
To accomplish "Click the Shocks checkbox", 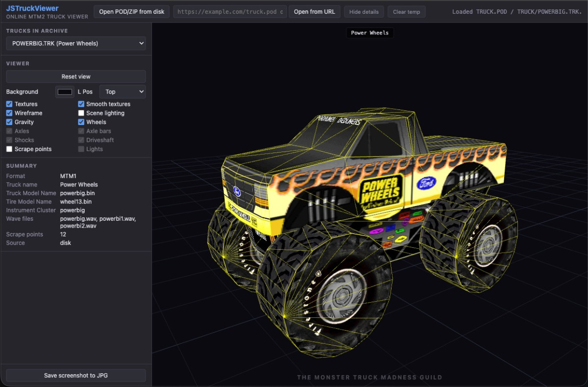I will pyautogui.click(x=9, y=140).
